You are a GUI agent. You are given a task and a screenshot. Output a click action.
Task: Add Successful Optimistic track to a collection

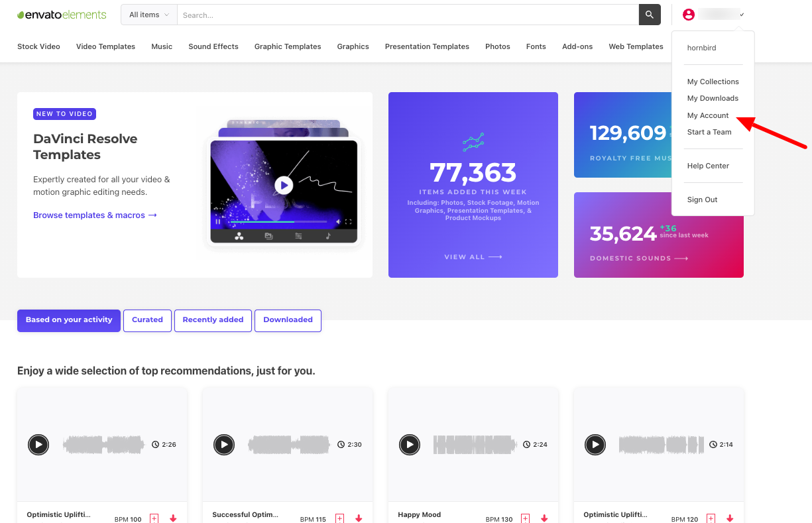click(x=339, y=519)
